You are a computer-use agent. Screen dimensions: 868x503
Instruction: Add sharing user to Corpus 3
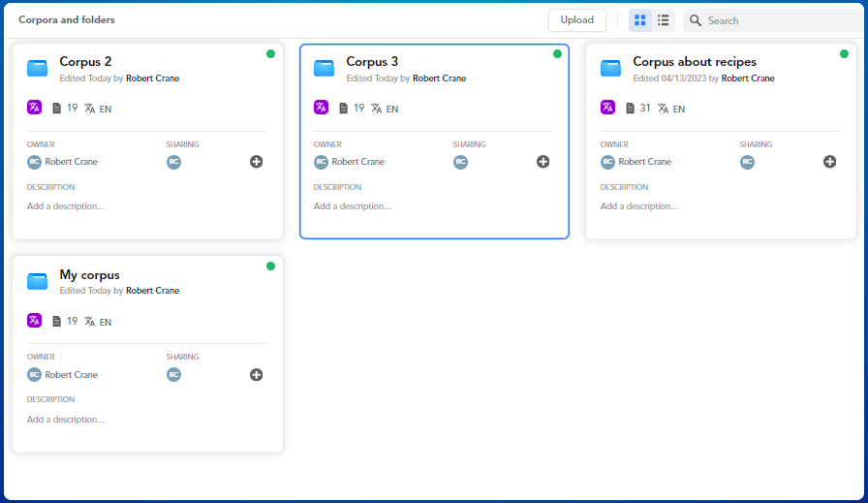(543, 162)
